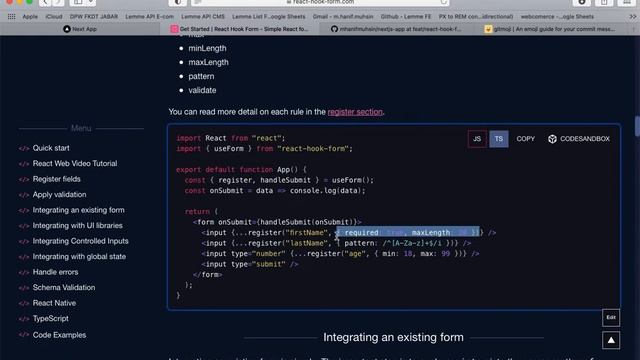Click the gitmoji tab favicon
640x360 pixels.
pos(488,29)
